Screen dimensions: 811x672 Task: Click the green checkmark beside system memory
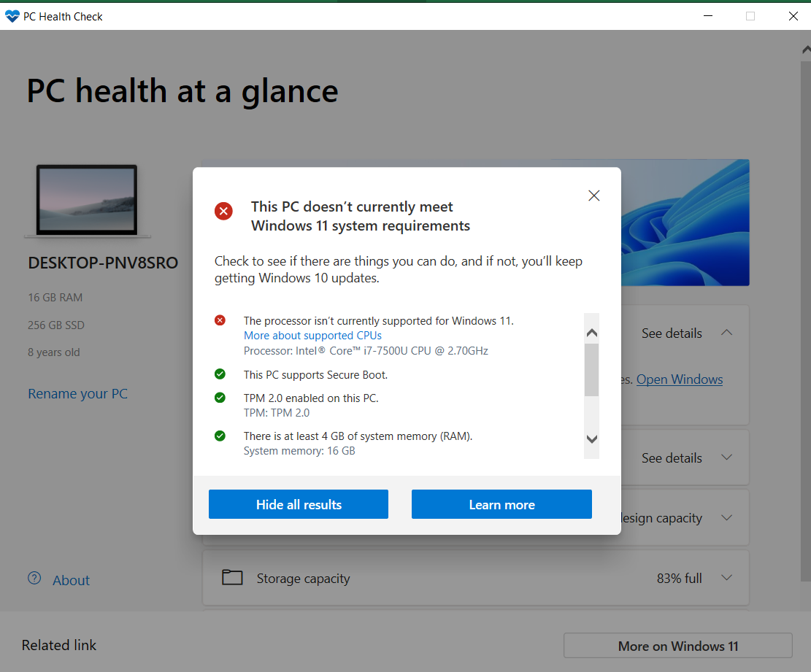coord(220,436)
